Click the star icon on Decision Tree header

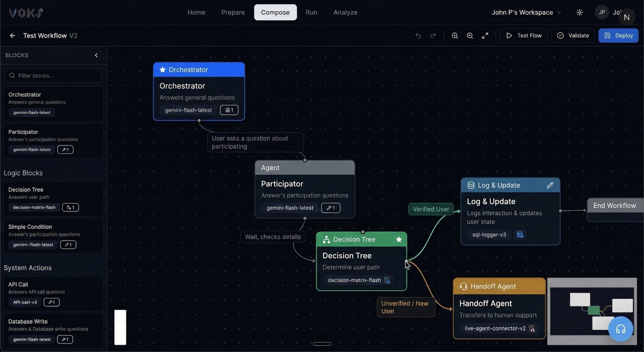coord(399,239)
